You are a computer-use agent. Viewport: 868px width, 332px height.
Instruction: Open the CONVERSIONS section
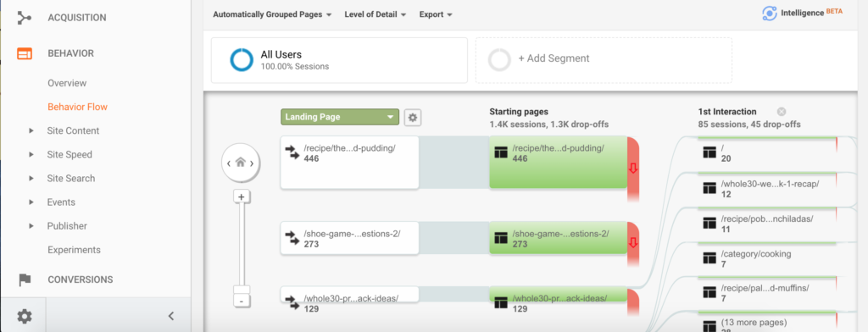81,280
